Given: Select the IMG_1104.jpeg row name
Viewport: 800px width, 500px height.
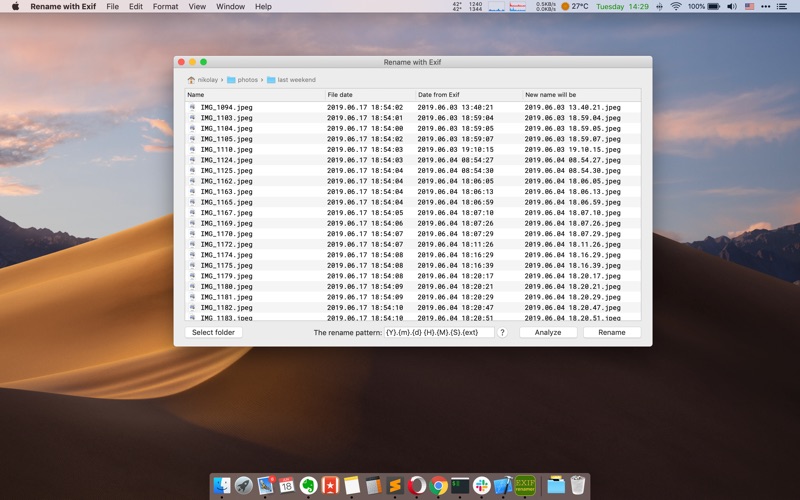Looking at the screenshot, I should 226,129.
